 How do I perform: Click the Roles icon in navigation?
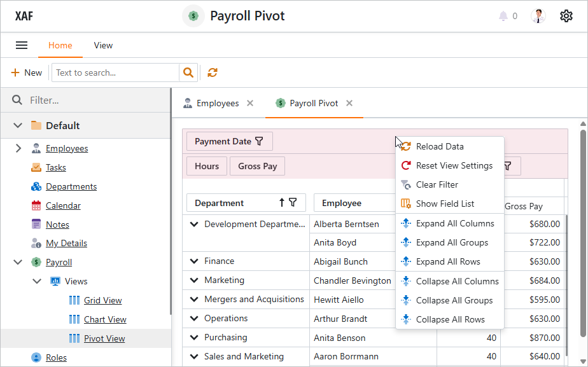coord(36,357)
